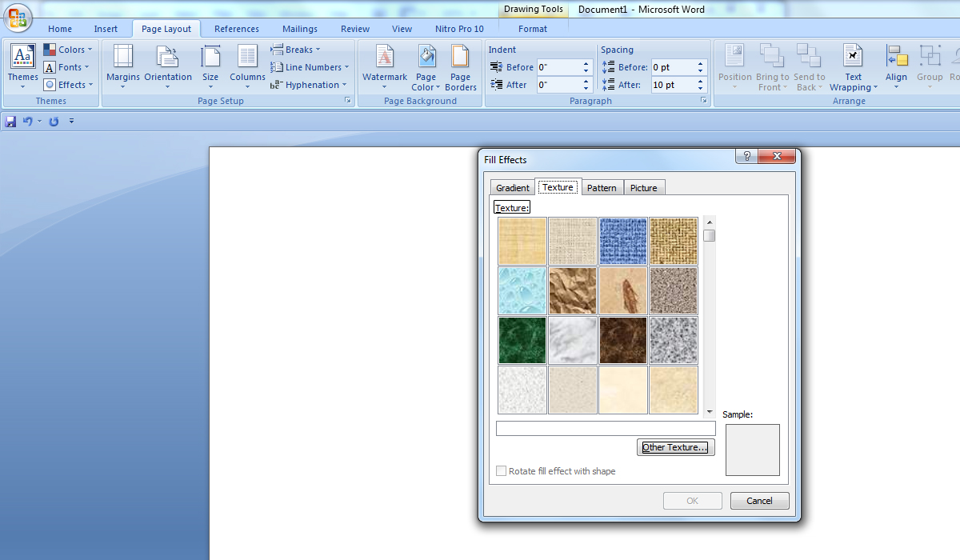Save document from Quick Access toolbar
960x560 pixels.
(x=10, y=122)
